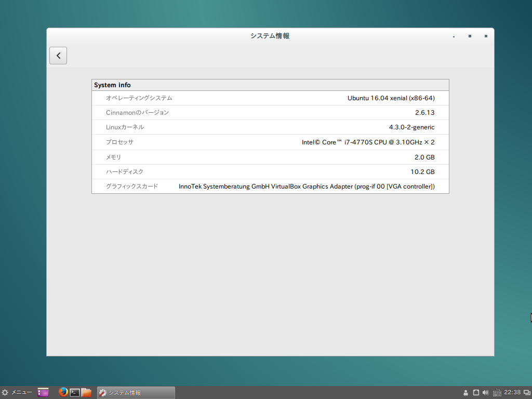Click the Intel Core i7-4770S processor value
This screenshot has width=532, height=399.
[368, 142]
